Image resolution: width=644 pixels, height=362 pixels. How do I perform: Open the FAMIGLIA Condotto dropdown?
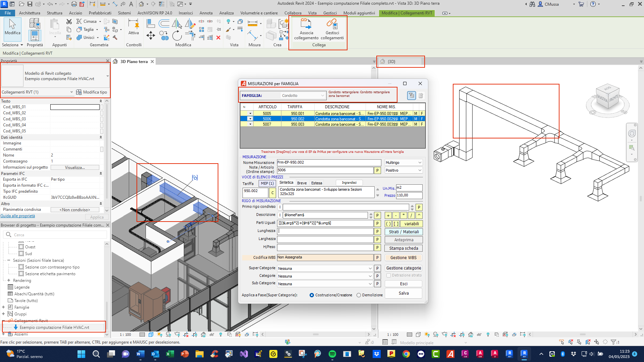[303, 96]
